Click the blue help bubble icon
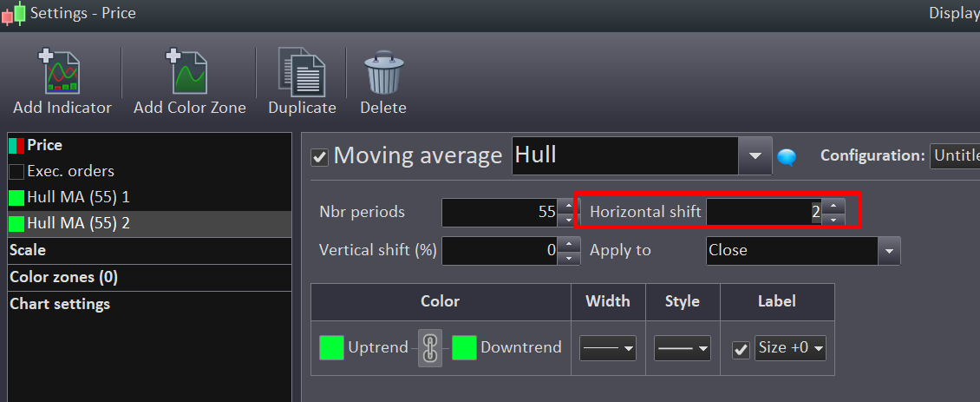This screenshot has height=402, width=980. click(787, 157)
